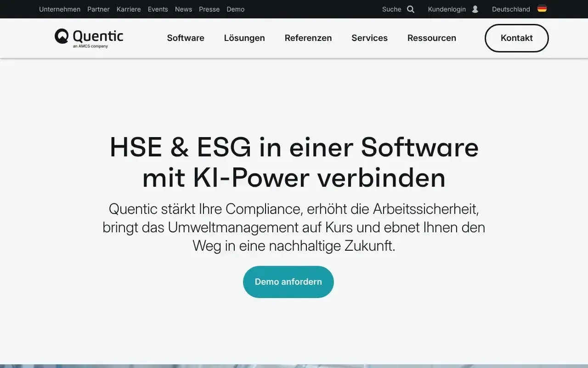588x368 pixels.
Task: Click the search magnifier icon
Action: pyautogui.click(x=410, y=9)
